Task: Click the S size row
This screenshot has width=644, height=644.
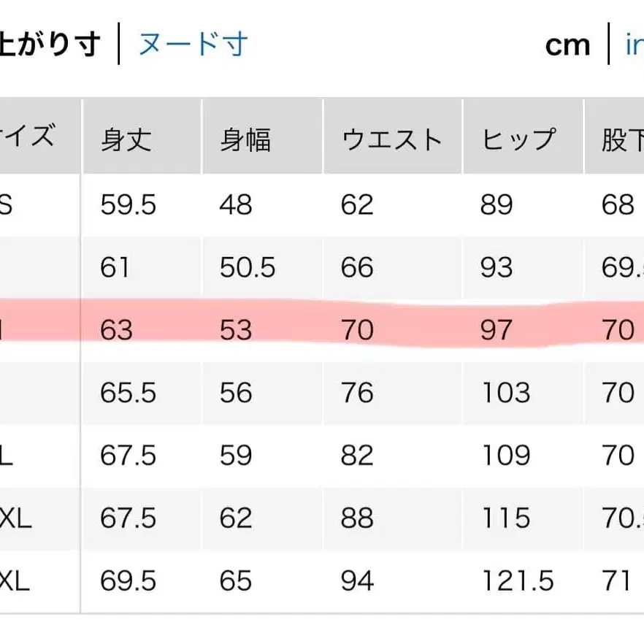Action: [321, 205]
